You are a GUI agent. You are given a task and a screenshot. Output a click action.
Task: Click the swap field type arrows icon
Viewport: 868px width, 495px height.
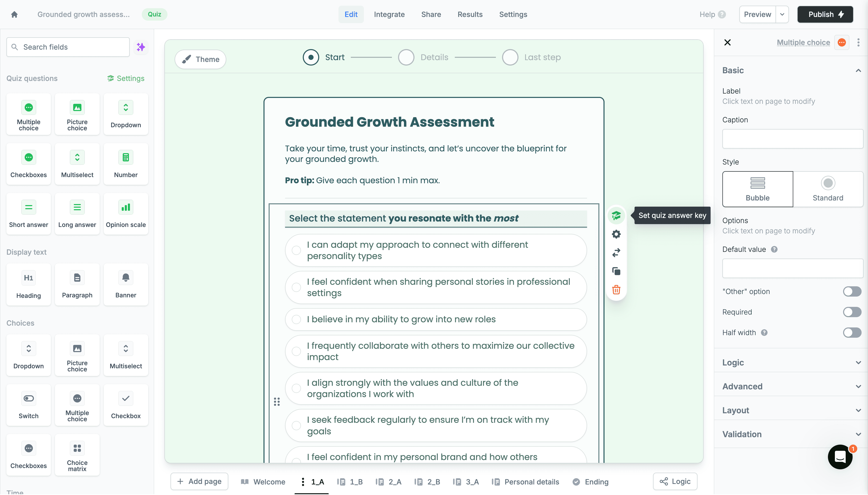point(616,253)
